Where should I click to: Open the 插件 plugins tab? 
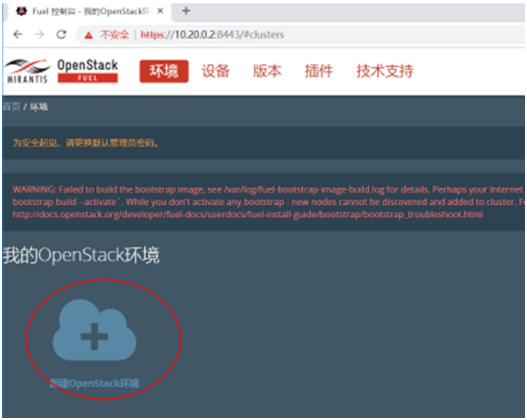point(319,71)
